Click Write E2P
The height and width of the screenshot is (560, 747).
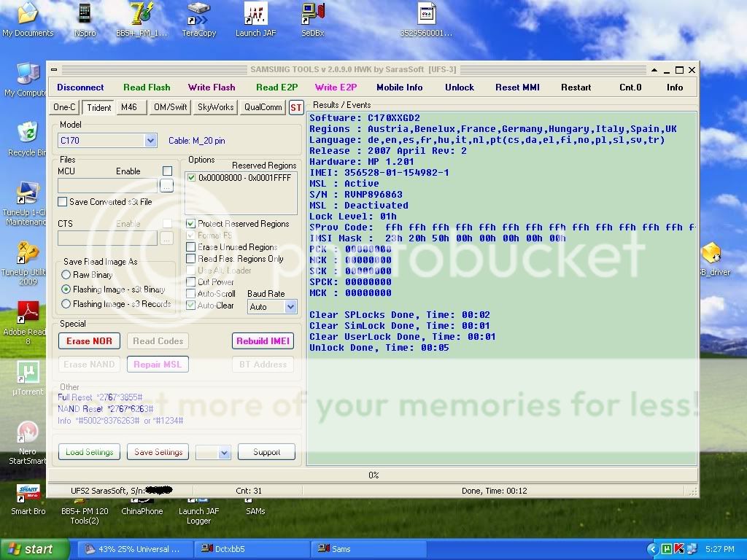coord(336,87)
